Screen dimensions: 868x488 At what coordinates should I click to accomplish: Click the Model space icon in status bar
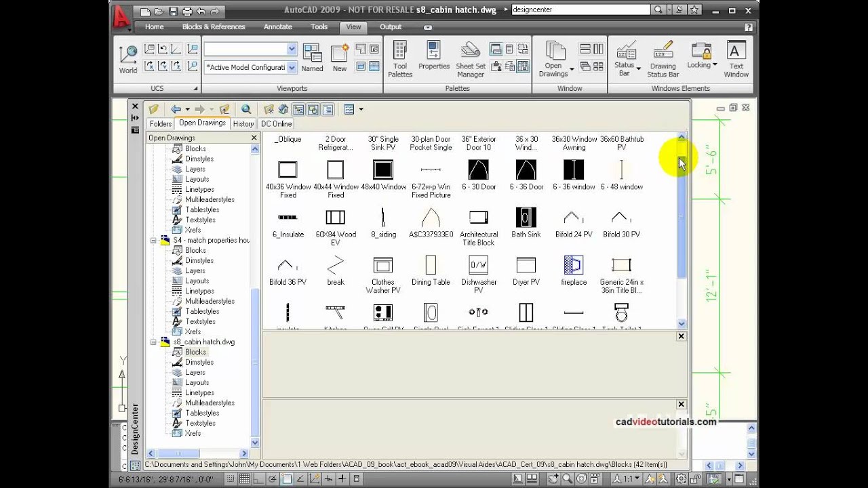click(517, 479)
